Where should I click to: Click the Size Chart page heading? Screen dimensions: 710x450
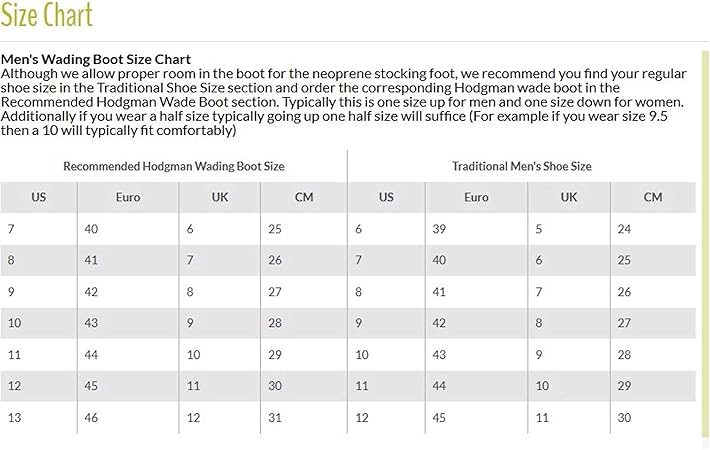(x=47, y=15)
